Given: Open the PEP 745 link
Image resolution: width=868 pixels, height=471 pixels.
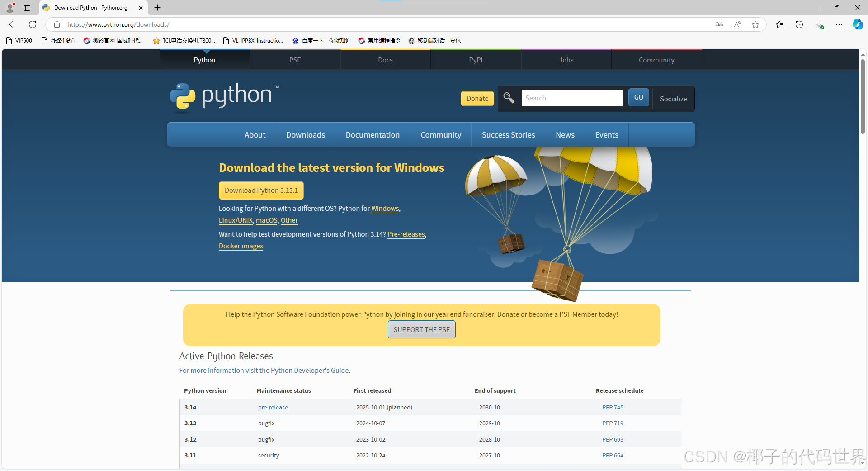Looking at the screenshot, I should click(613, 408).
